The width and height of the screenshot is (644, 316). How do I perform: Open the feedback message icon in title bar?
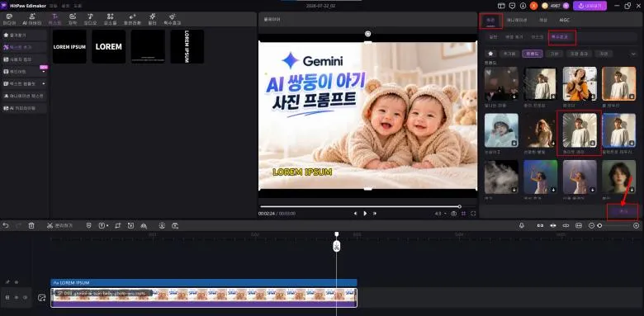click(512, 6)
